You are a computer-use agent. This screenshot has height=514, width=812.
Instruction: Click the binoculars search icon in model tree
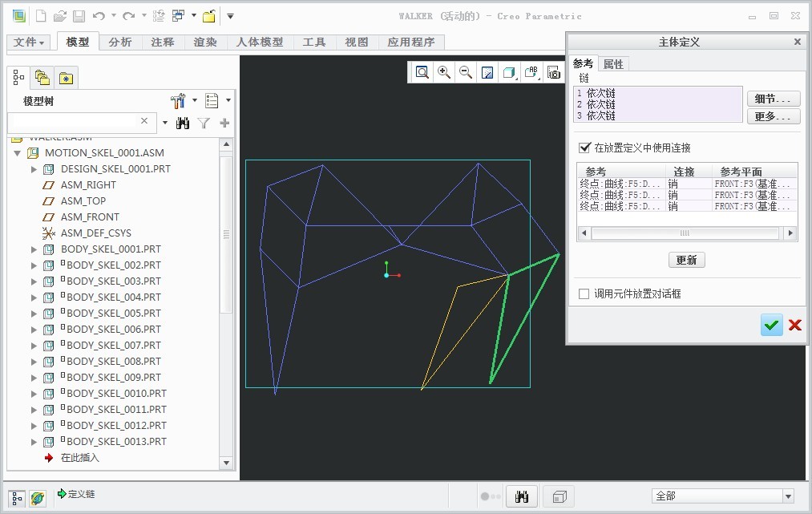(183, 123)
